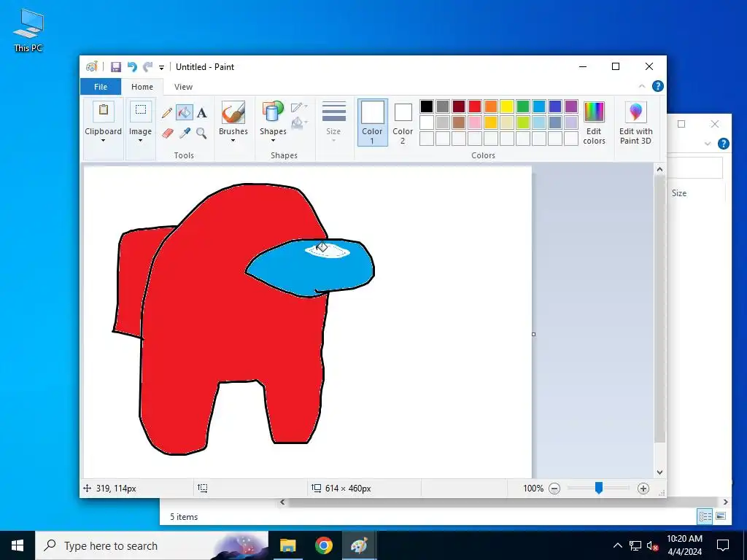Select the Color picker eyedropper tool

click(x=185, y=133)
